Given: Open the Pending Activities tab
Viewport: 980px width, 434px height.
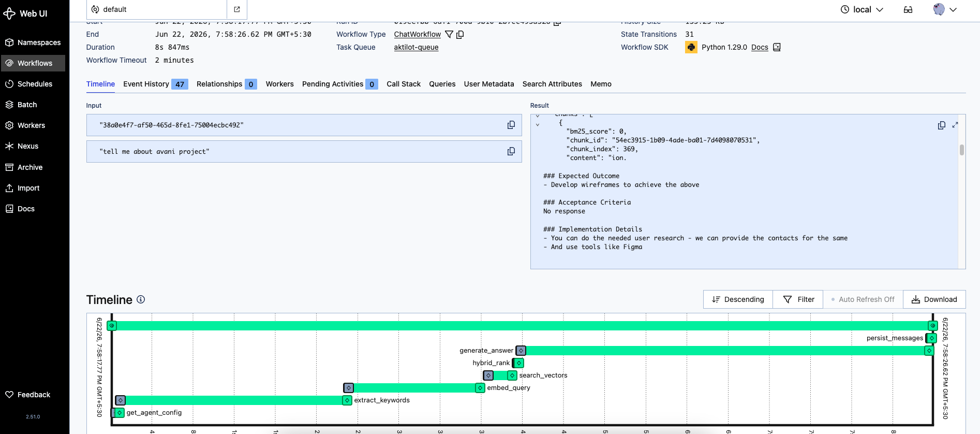Looking at the screenshot, I should (340, 84).
